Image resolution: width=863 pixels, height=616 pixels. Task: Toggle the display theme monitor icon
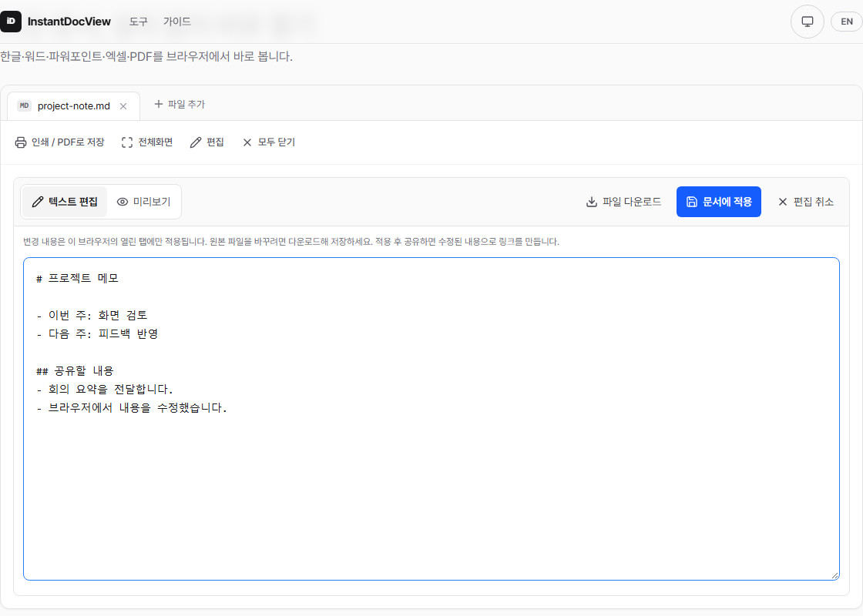tap(807, 22)
